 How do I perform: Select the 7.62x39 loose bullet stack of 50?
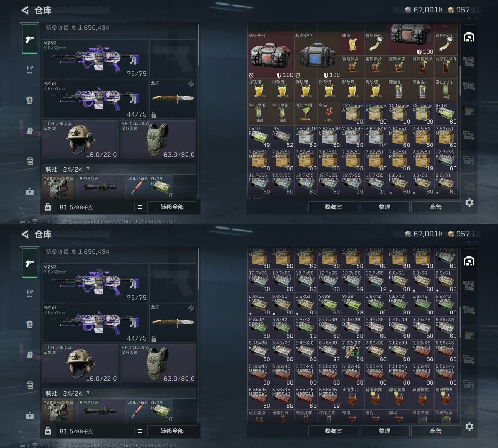coord(352,351)
